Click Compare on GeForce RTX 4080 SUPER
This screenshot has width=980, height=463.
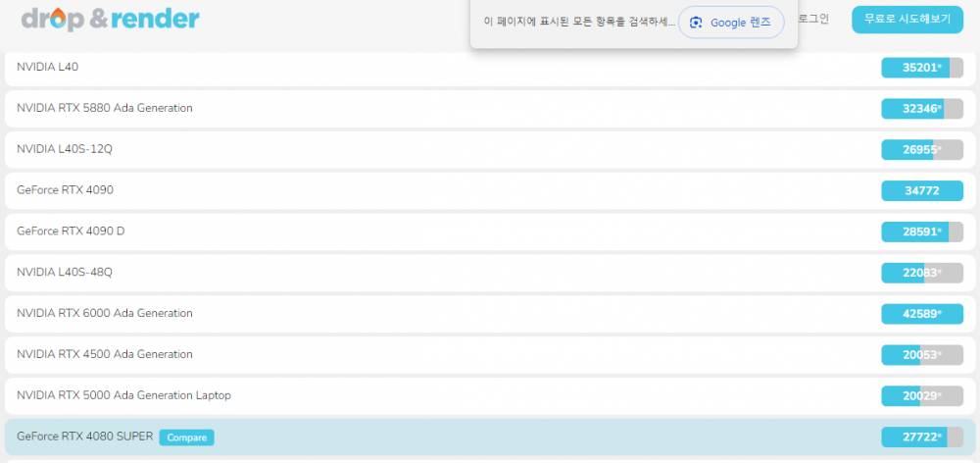pyautogui.click(x=186, y=437)
